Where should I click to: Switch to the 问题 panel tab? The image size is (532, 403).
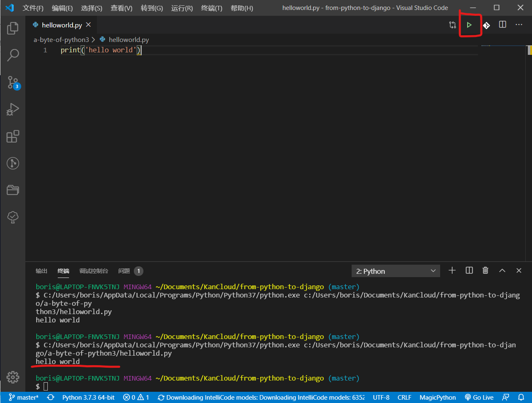(130, 271)
